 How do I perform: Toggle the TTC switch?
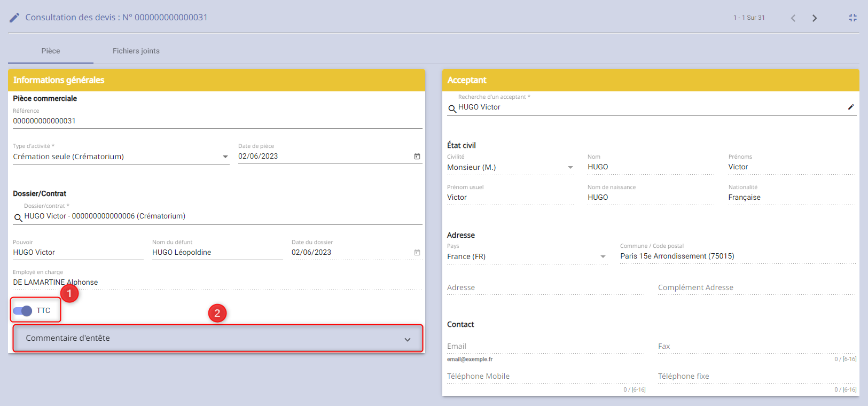[22, 311]
